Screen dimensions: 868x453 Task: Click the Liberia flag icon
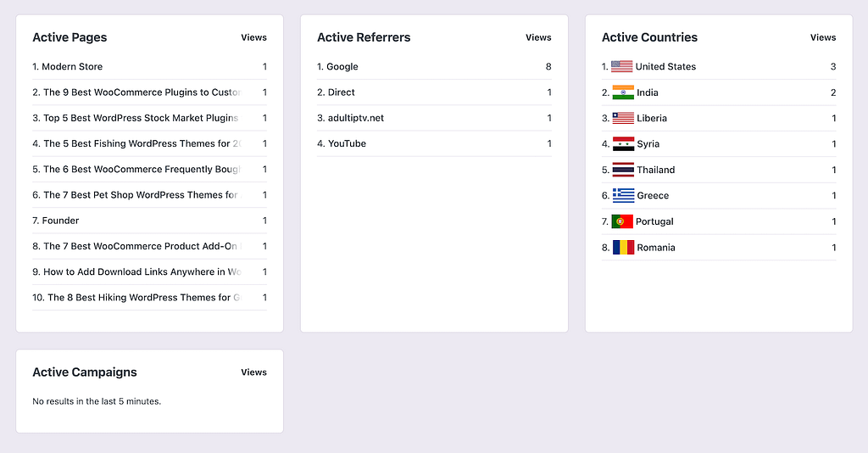[623, 118]
